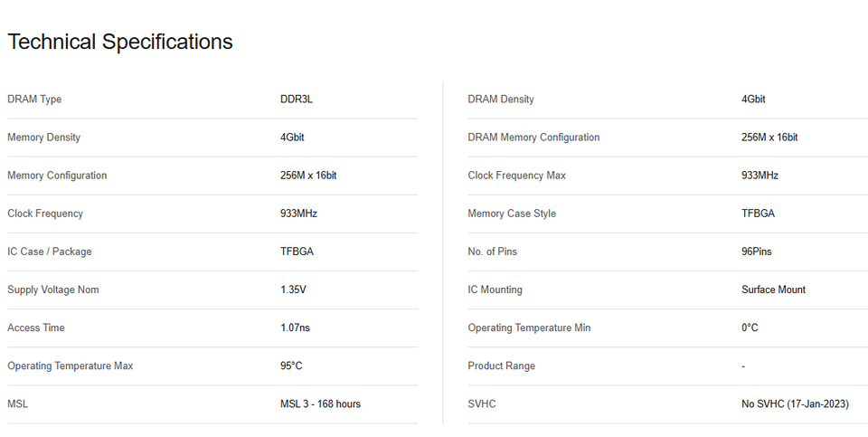Click the MSL 3 - 168 hours value
868x437 pixels.
point(320,404)
